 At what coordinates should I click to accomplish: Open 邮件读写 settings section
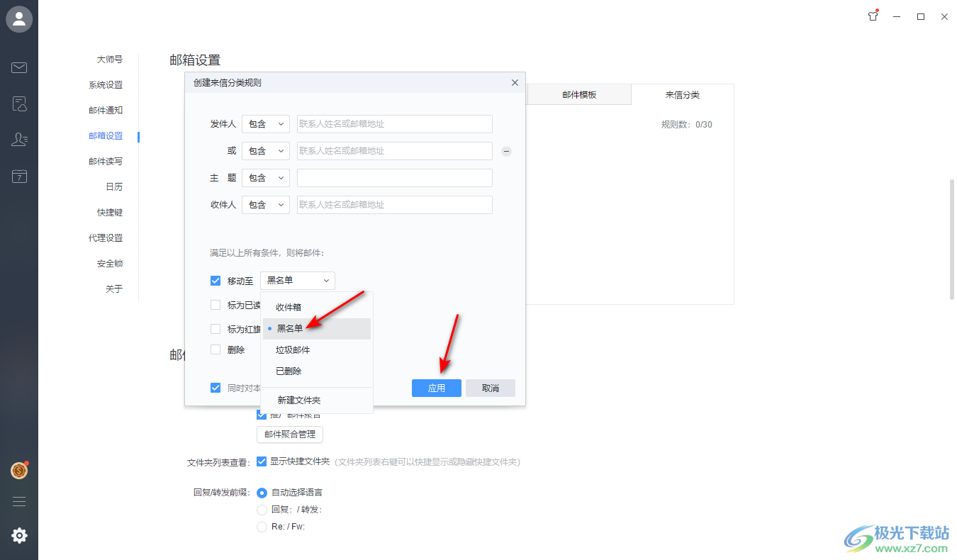pyautogui.click(x=106, y=162)
